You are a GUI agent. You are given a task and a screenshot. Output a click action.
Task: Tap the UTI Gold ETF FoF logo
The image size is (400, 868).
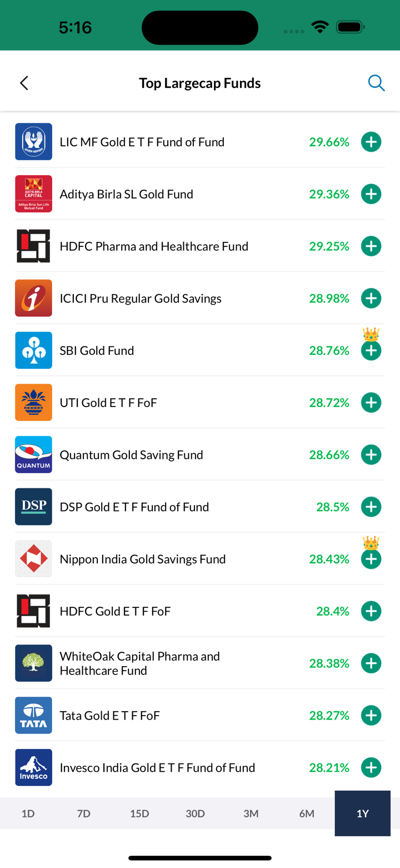pyautogui.click(x=33, y=403)
